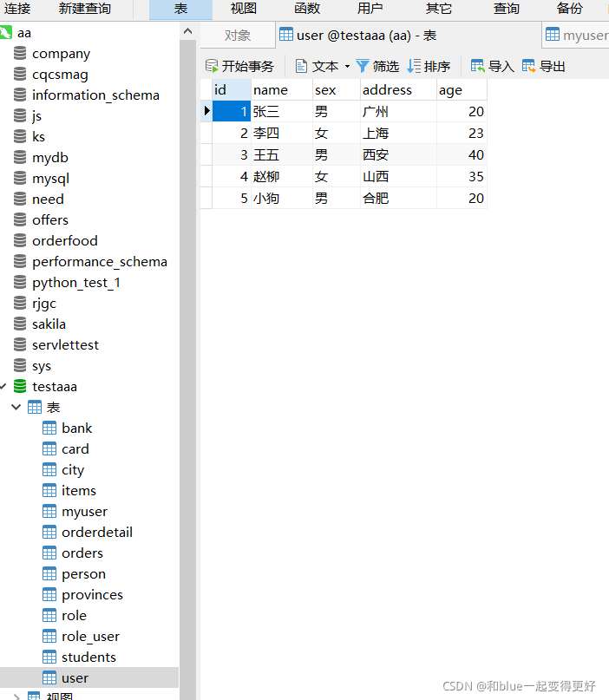Select the role_user table

[90, 636]
